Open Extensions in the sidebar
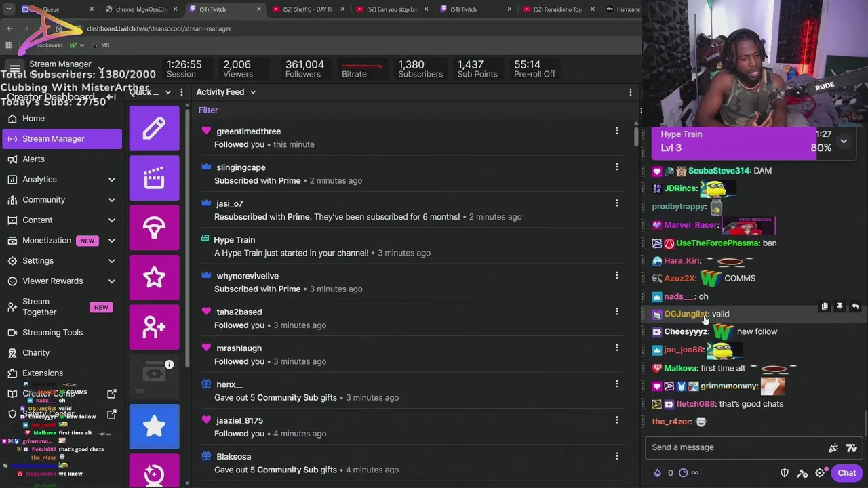The image size is (868, 488). click(62, 373)
